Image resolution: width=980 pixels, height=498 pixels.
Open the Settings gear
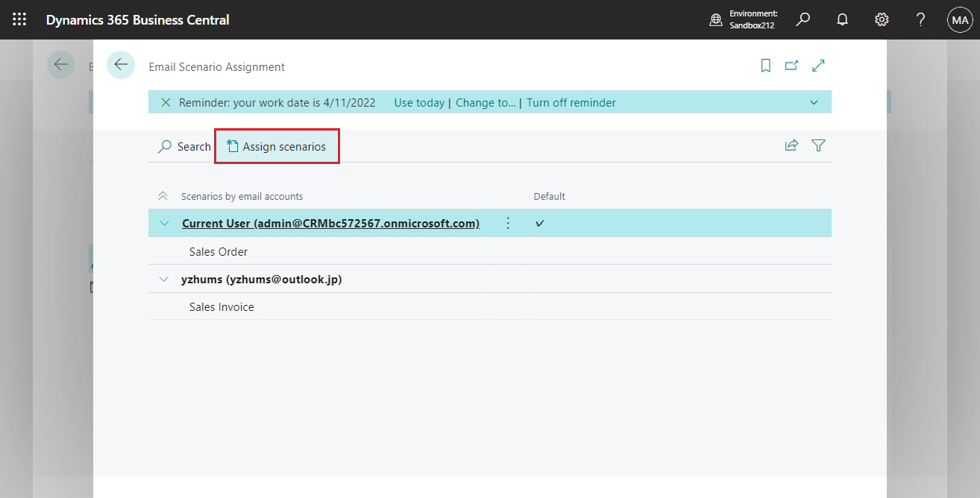882,19
